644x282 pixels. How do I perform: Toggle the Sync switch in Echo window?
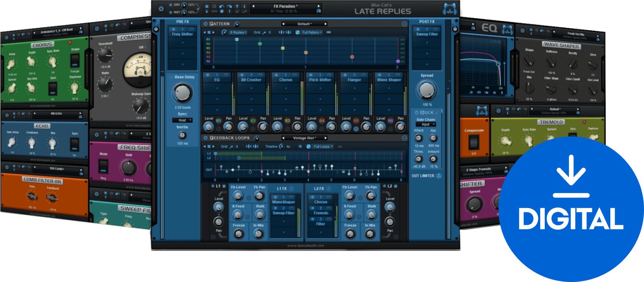(x=75, y=144)
